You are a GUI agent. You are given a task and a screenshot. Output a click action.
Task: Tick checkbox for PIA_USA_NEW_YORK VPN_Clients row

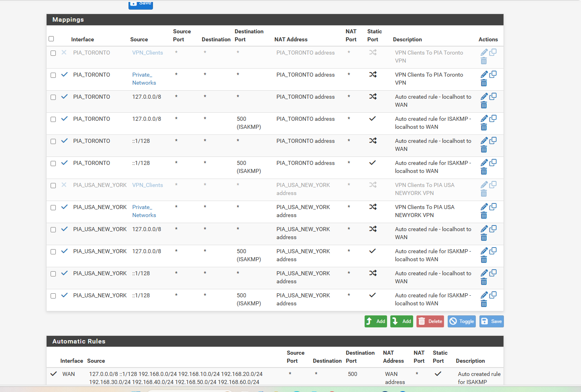pyautogui.click(x=53, y=185)
